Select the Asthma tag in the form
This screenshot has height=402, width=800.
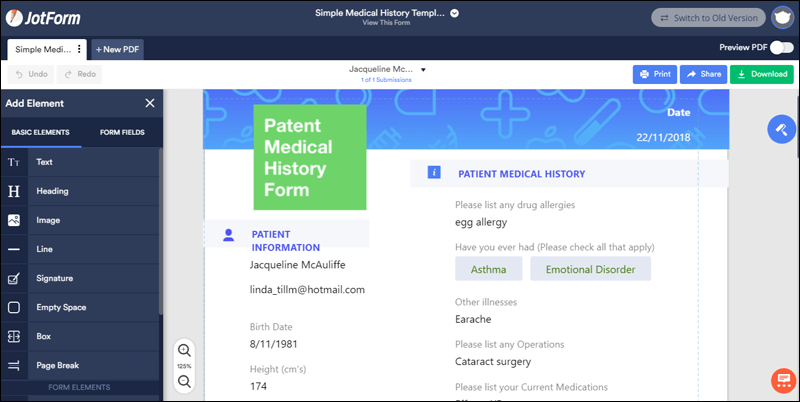[x=488, y=269]
